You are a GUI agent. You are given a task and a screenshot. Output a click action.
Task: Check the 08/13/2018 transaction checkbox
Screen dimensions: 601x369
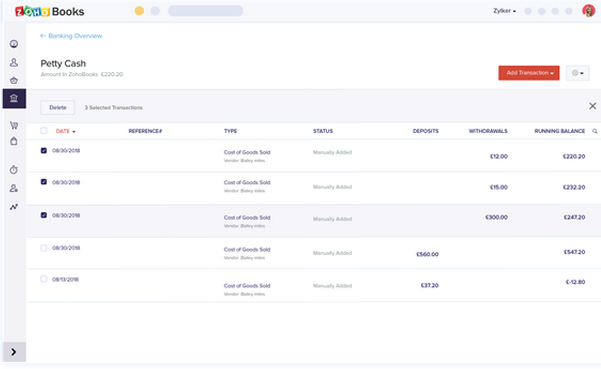(44, 279)
